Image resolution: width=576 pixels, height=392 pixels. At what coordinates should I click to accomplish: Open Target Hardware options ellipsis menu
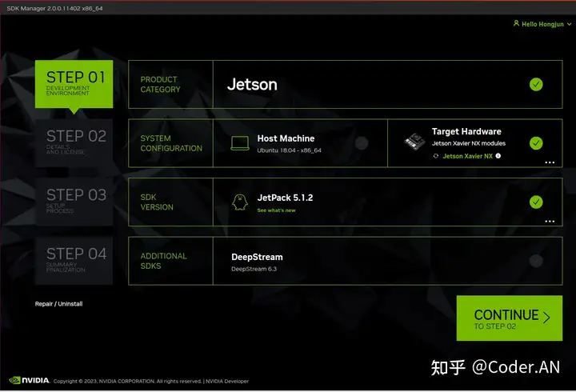click(550, 162)
